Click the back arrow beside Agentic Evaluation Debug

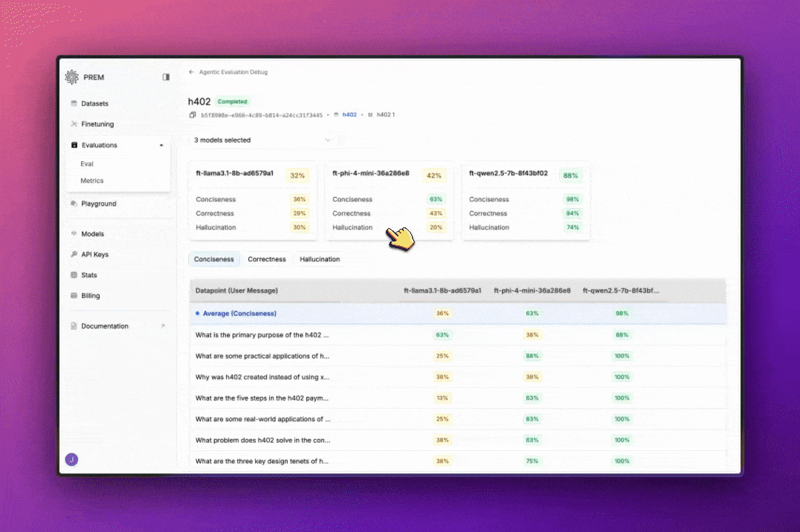tap(191, 72)
